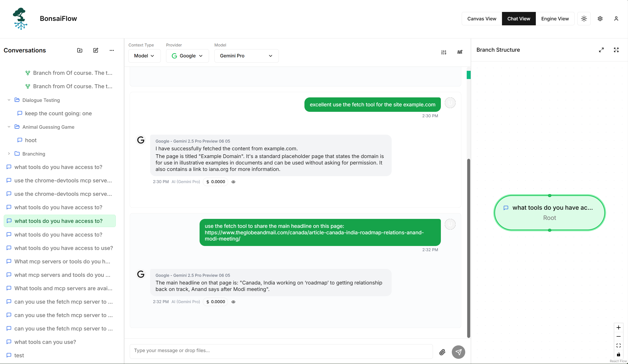The image size is (628, 364).
Task: Expand the Branch Structure panel diagonally
Action: 601,50
